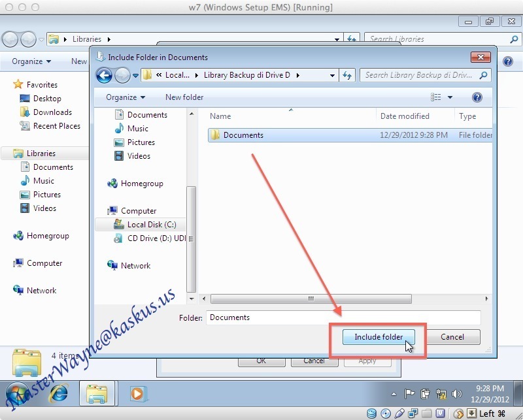Click Local... segment in dialog breadcrumb
Screen dimensions: 523x420
(x=177, y=75)
